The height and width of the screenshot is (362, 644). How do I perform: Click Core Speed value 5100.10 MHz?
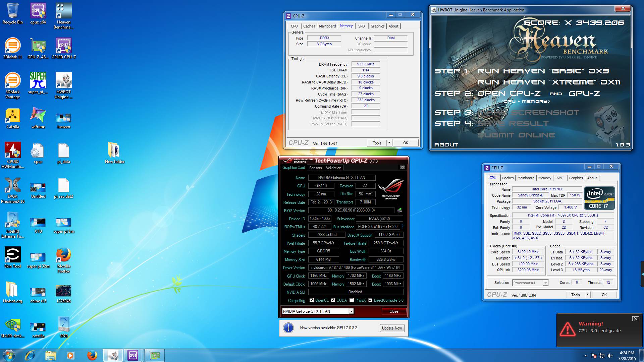coord(528,252)
